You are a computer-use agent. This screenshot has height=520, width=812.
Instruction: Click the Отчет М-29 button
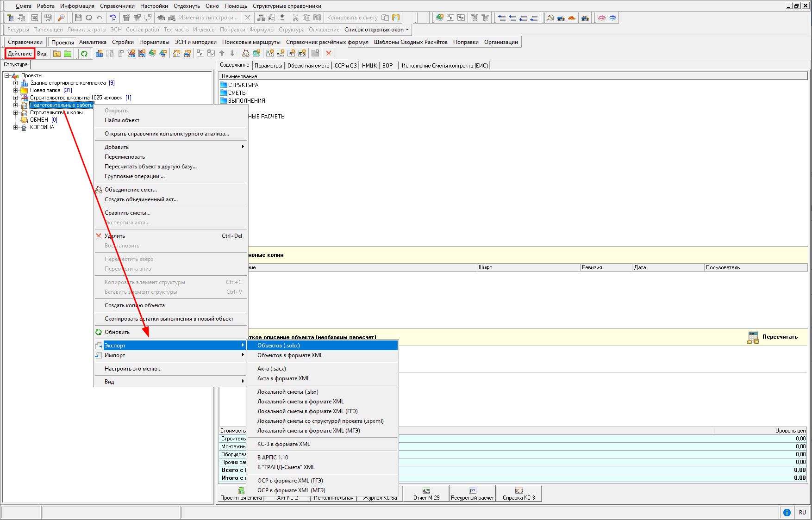click(426, 494)
